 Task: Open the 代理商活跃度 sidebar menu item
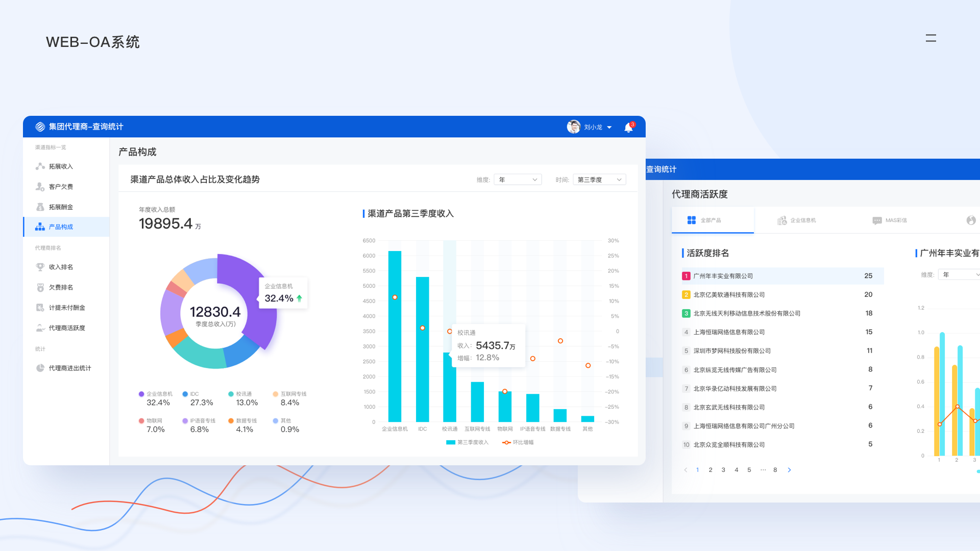click(67, 328)
